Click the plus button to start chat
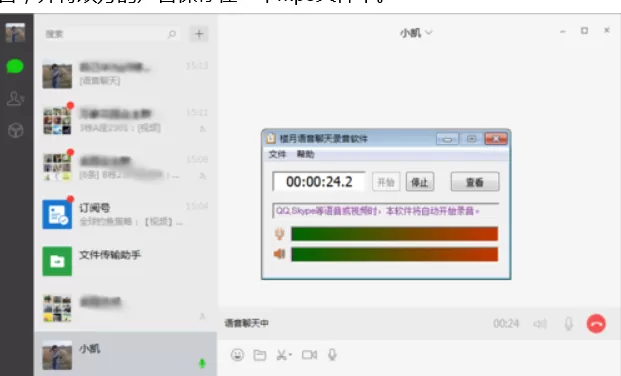 pos(199,34)
